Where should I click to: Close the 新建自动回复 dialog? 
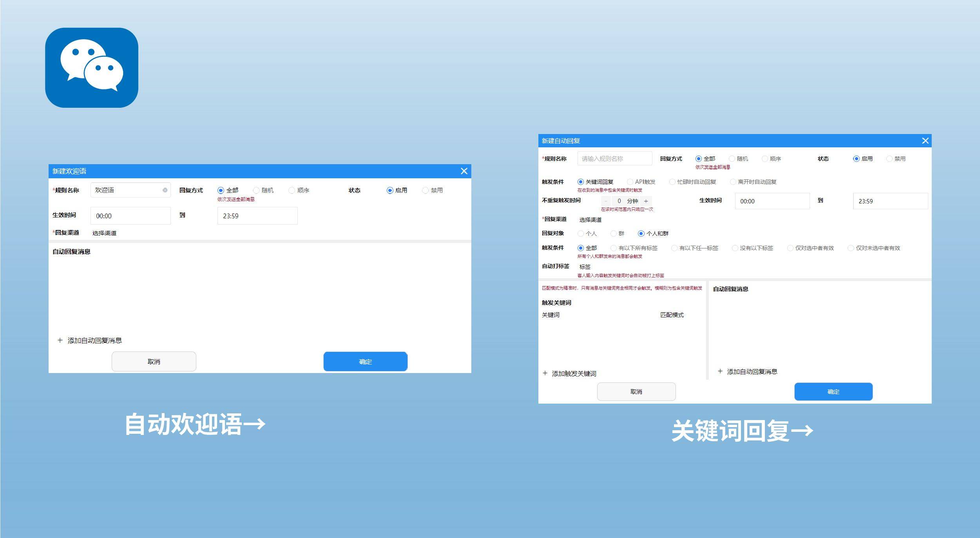tap(925, 141)
